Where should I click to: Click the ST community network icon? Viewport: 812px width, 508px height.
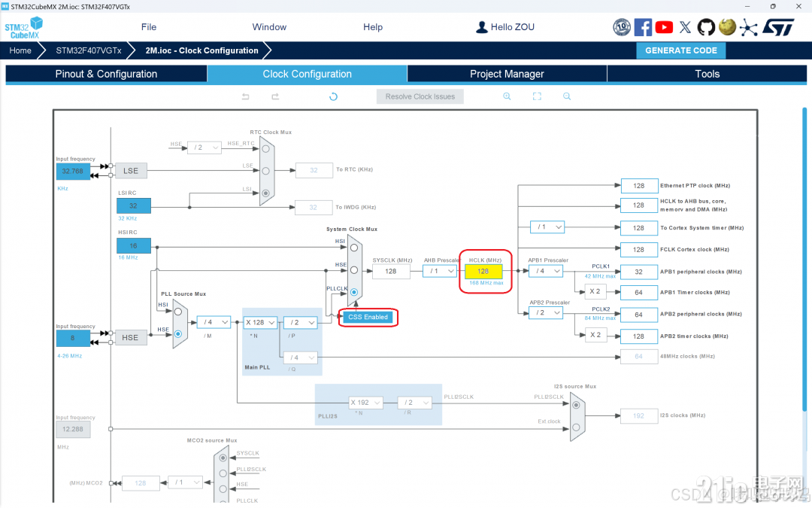tap(748, 27)
